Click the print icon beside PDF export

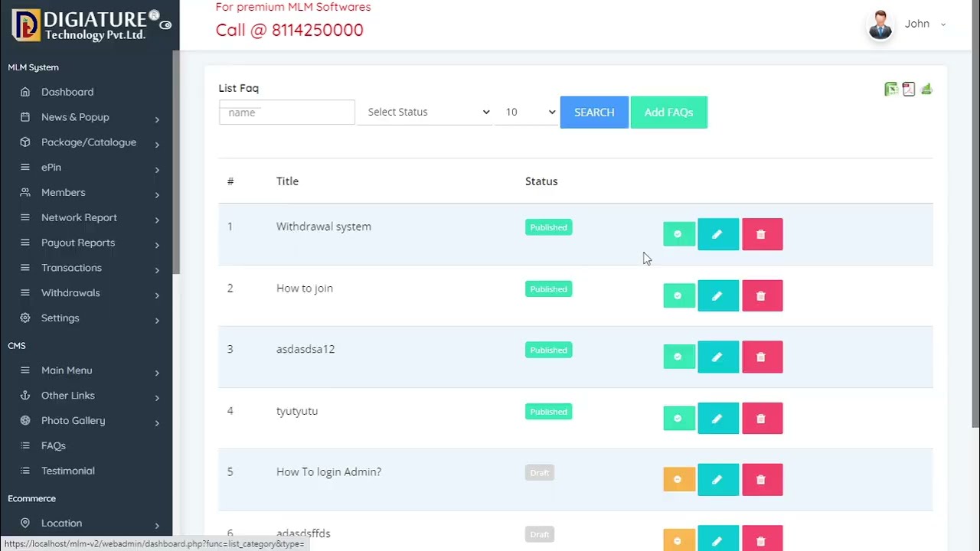pyautogui.click(x=926, y=90)
